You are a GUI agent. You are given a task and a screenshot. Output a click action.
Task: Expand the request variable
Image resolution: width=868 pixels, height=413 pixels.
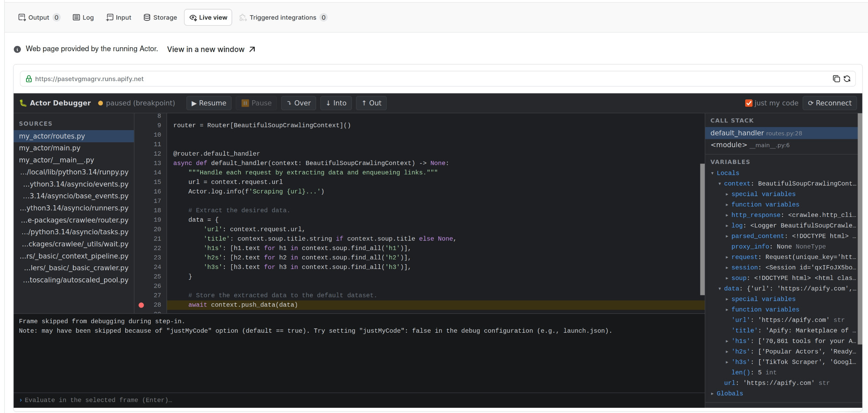[x=727, y=257]
